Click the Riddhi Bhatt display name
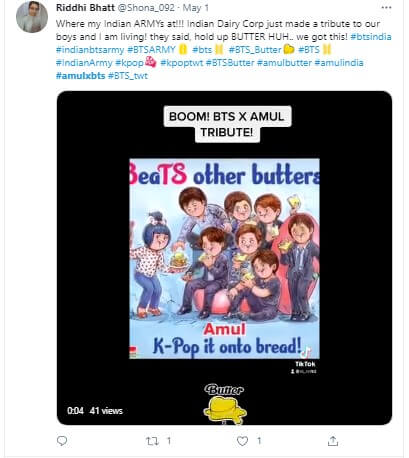The width and height of the screenshot is (409, 458). click(85, 8)
